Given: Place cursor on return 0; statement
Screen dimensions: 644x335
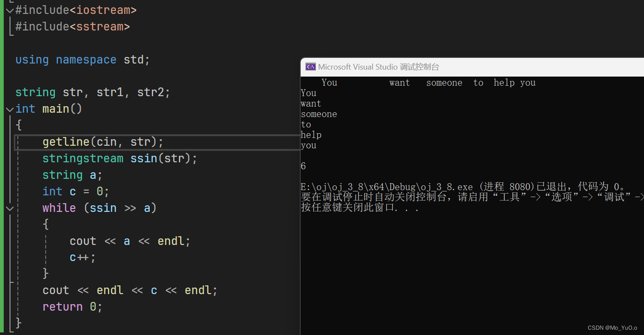Looking at the screenshot, I should [x=72, y=306].
